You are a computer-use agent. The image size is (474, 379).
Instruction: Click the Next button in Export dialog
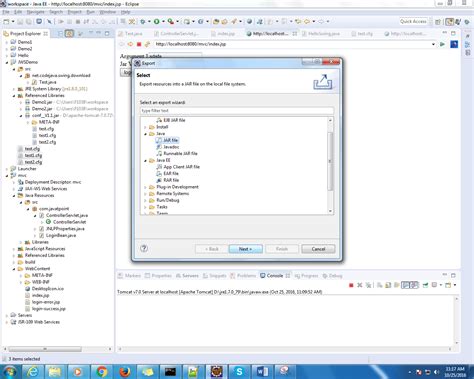click(245, 249)
